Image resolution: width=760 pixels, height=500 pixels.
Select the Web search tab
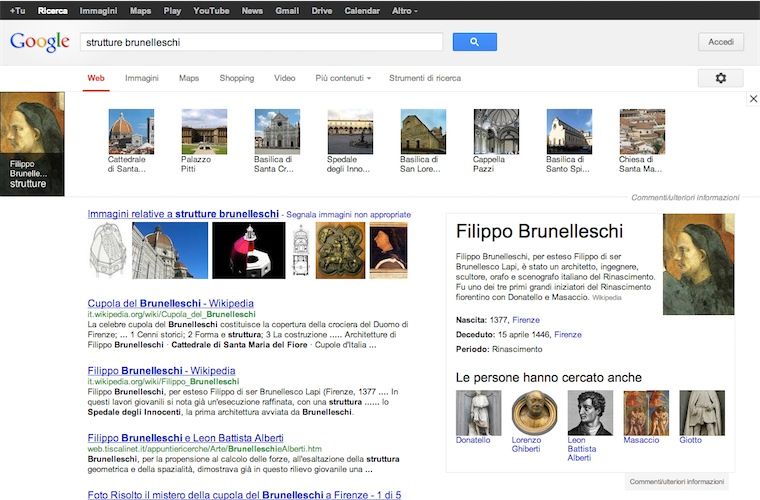pos(96,78)
